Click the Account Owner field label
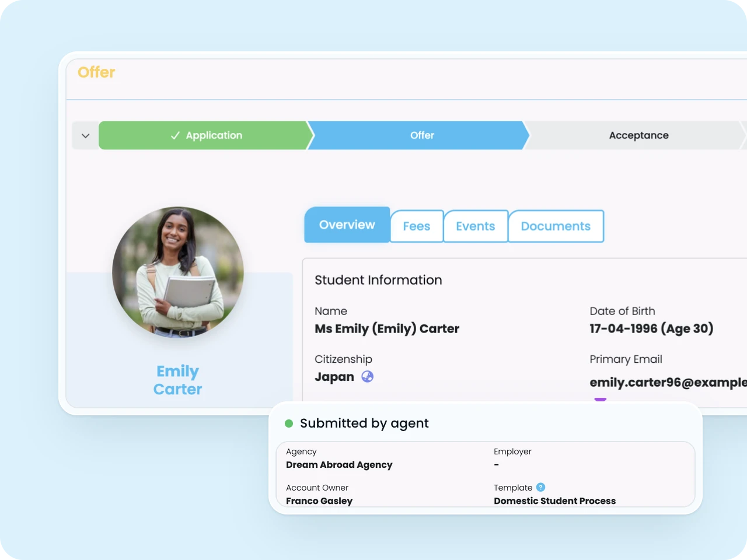Viewport: 747px width, 560px height. (x=317, y=488)
